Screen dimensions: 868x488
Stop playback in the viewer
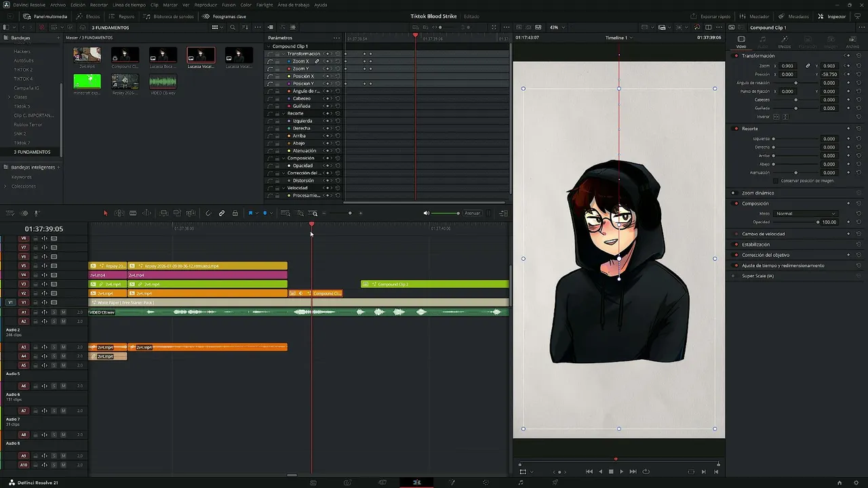(x=611, y=472)
